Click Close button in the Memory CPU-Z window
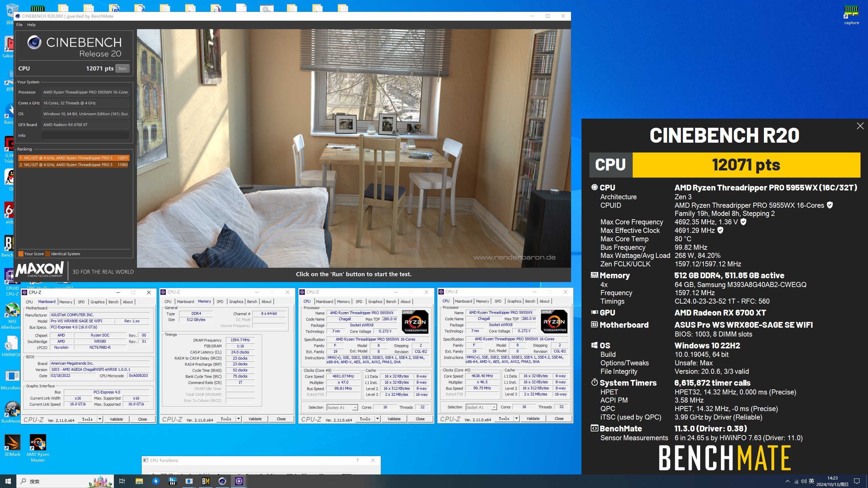Image resolution: width=868 pixels, height=488 pixels. pyautogui.click(x=281, y=419)
